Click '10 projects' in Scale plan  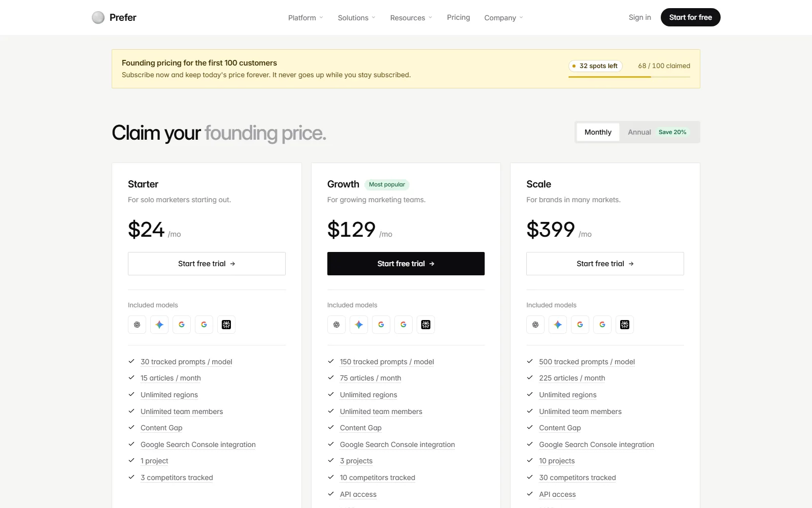point(557,461)
